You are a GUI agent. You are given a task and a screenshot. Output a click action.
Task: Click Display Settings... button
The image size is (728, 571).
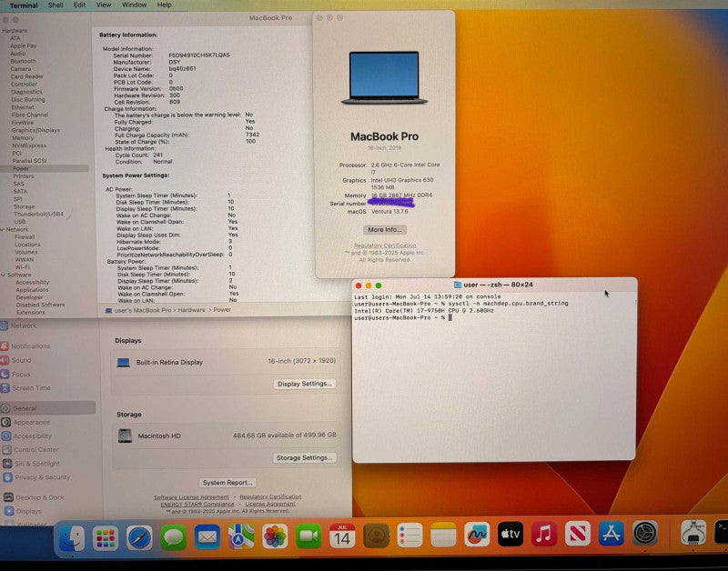click(x=305, y=384)
